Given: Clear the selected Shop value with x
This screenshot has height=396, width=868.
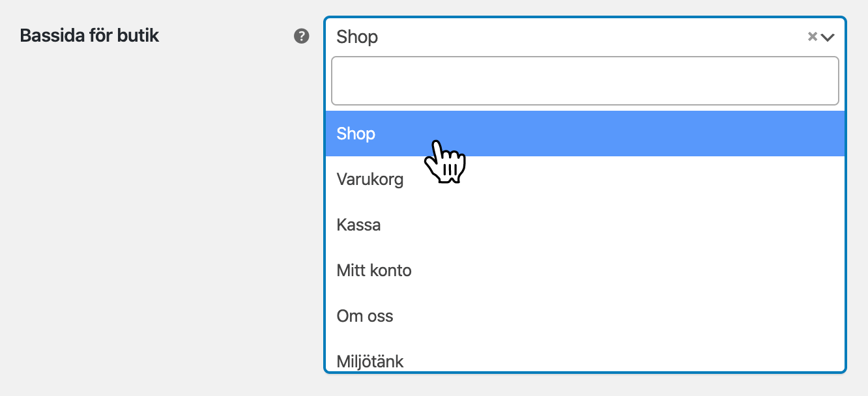Looking at the screenshot, I should coord(812,36).
